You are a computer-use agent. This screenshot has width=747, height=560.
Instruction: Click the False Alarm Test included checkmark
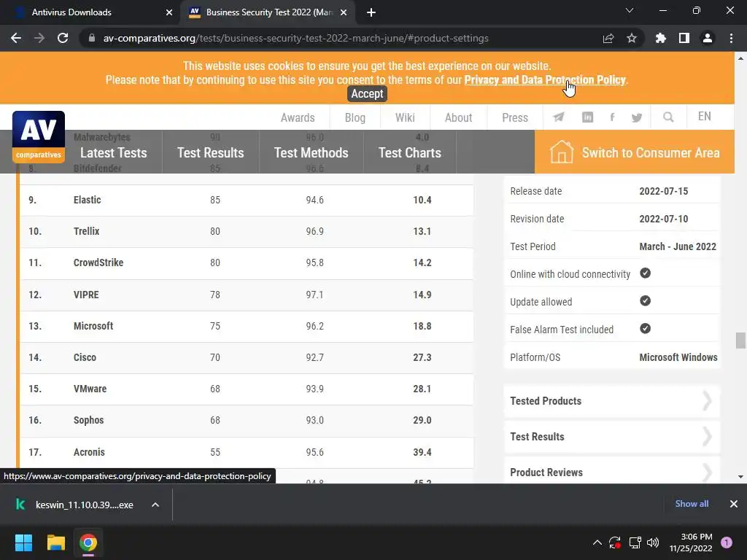[645, 329]
